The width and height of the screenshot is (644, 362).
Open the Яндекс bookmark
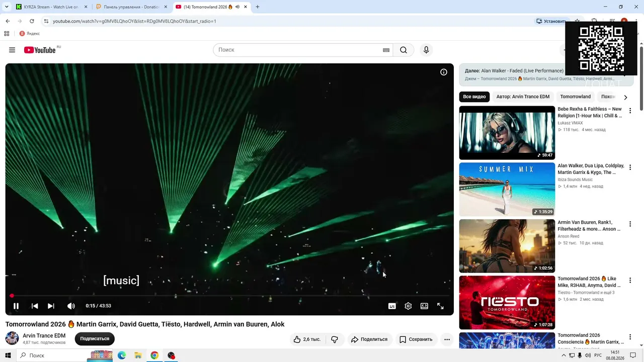tap(30, 34)
